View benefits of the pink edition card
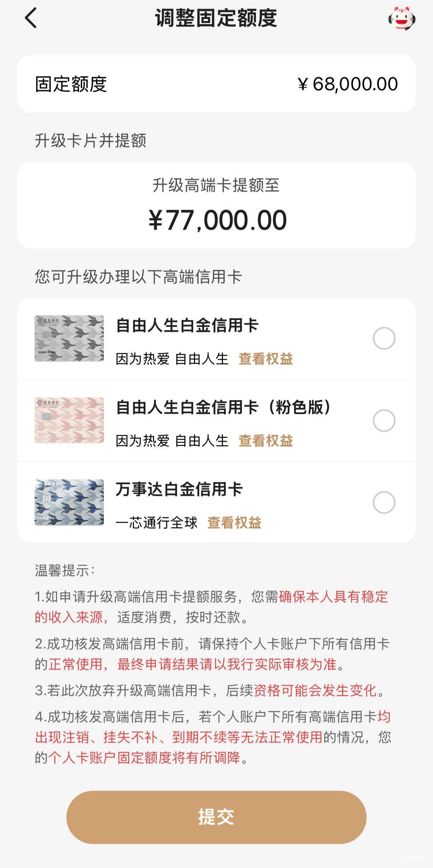Image resolution: width=433 pixels, height=868 pixels. (266, 441)
